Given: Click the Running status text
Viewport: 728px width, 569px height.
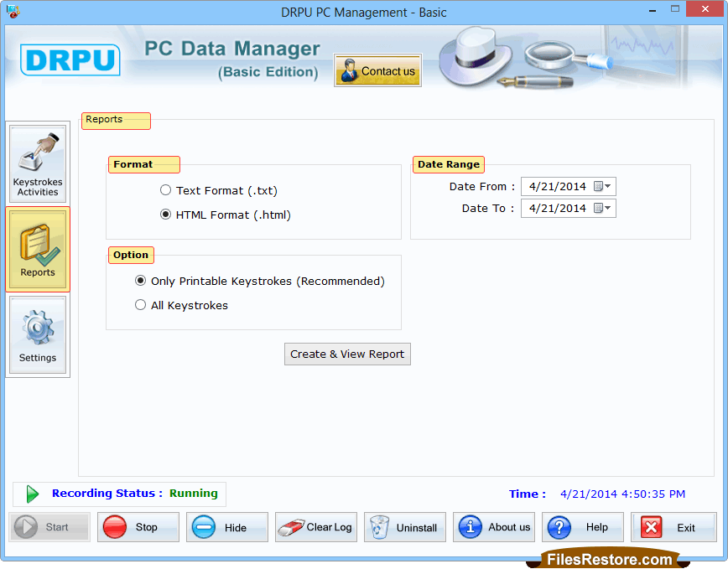Looking at the screenshot, I should [x=194, y=493].
